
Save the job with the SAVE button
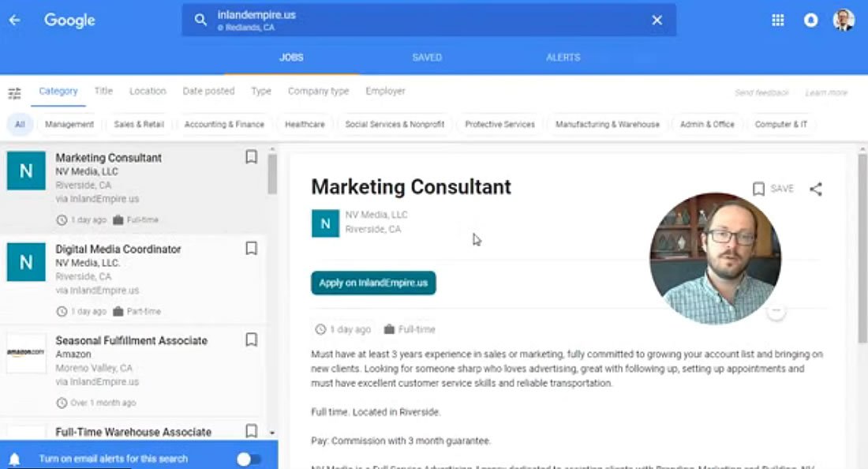pos(773,189)
